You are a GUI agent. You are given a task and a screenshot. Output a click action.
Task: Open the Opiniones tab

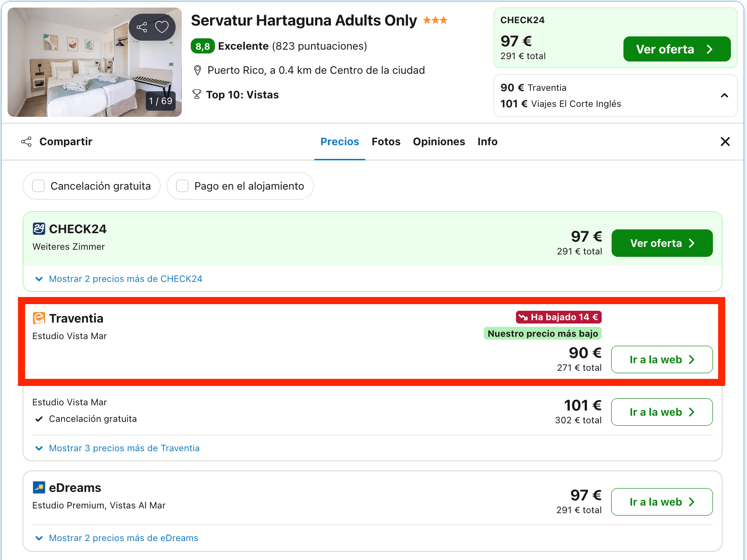[439, 141]
